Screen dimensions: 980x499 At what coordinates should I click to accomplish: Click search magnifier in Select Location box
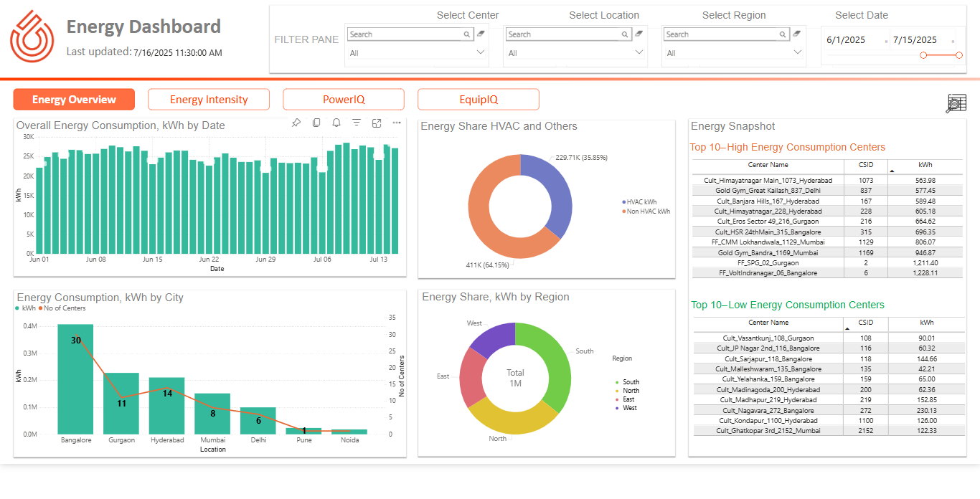pos(625,34)
